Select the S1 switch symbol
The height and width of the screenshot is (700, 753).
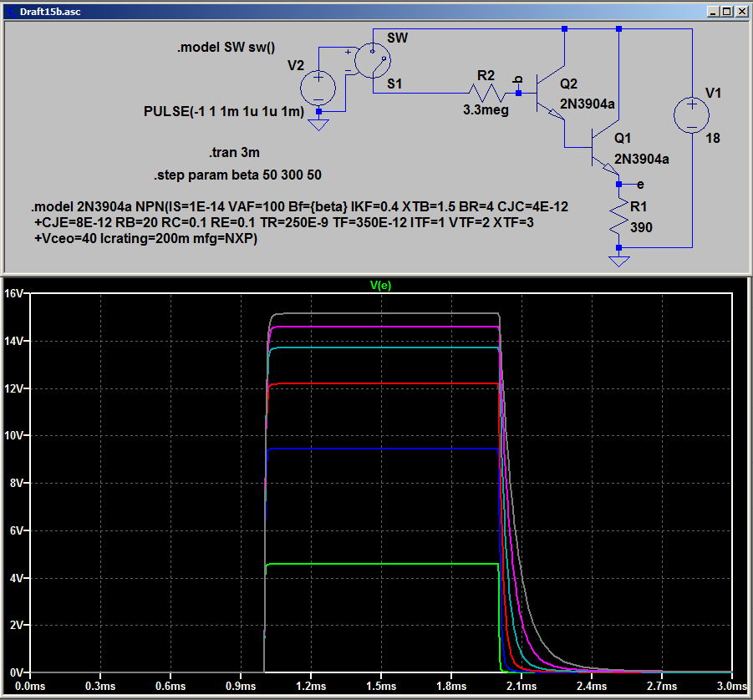(x=373, y=60)
